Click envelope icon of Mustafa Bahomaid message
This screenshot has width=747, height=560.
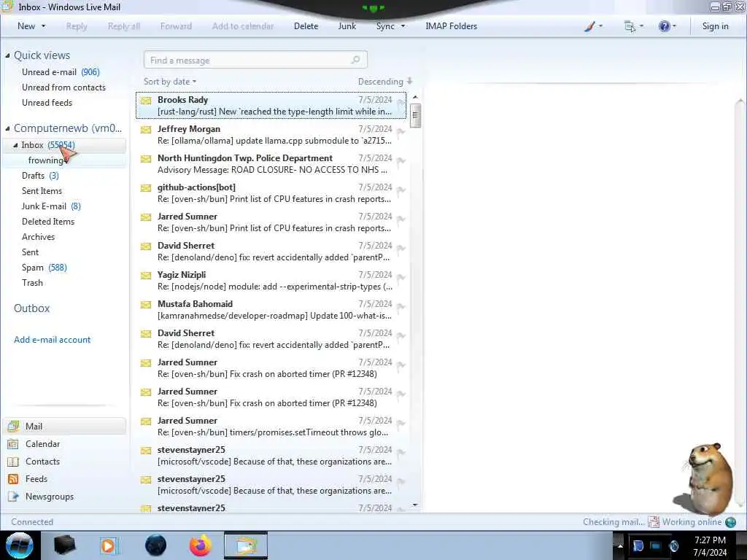click(x=146, y=305)
